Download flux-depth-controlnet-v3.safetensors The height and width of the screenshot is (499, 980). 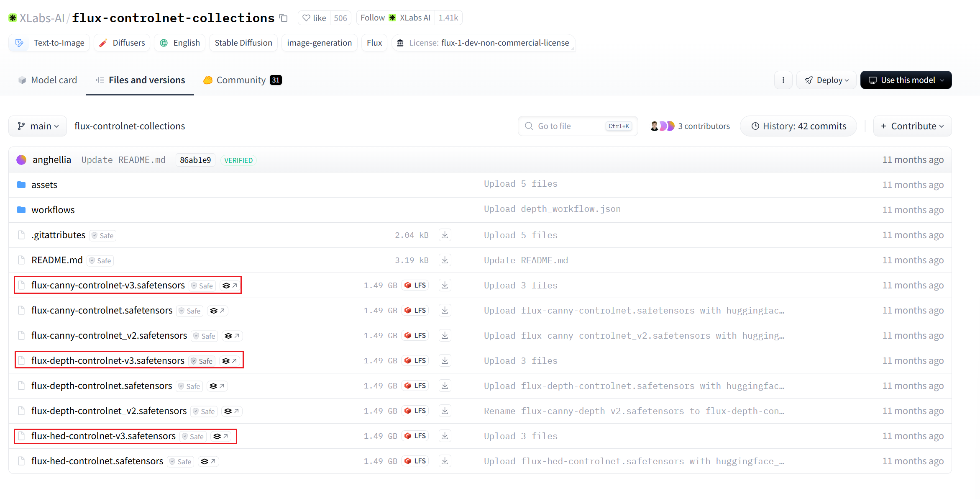tap(445, 360)
